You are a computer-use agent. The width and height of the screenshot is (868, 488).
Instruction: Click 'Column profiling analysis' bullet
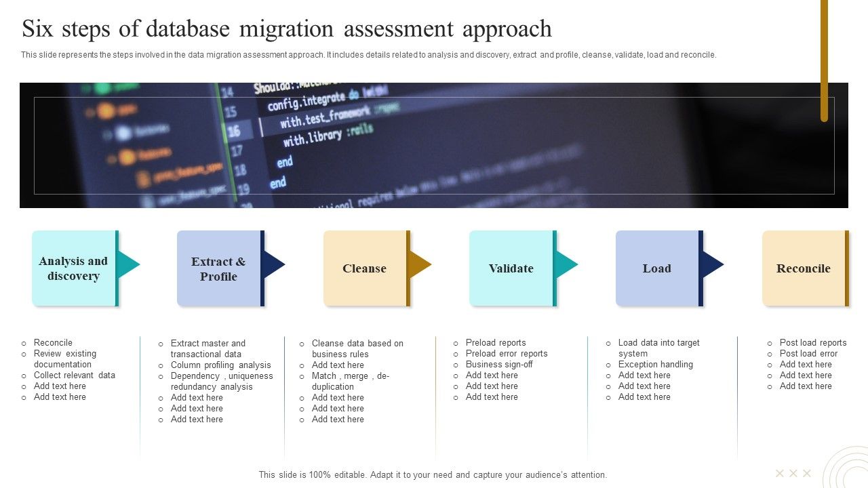tap(221, 365)
